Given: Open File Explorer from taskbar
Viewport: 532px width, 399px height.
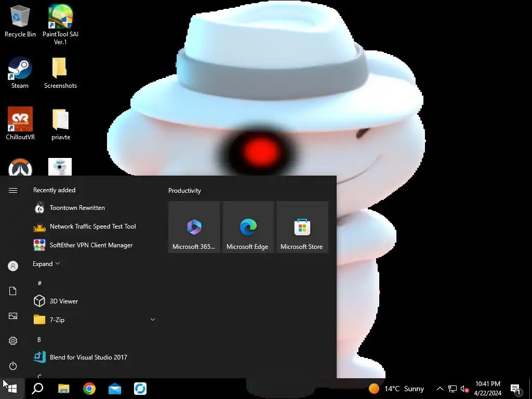Looking at the screenshot, I should point(63,389).
